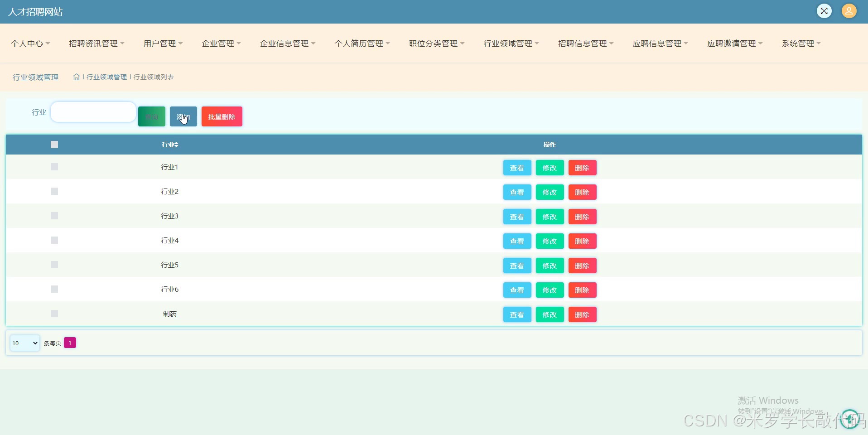868x435 pixels.
Task: Toggle the select-all checkbox in table header
Action: [54, 145]
